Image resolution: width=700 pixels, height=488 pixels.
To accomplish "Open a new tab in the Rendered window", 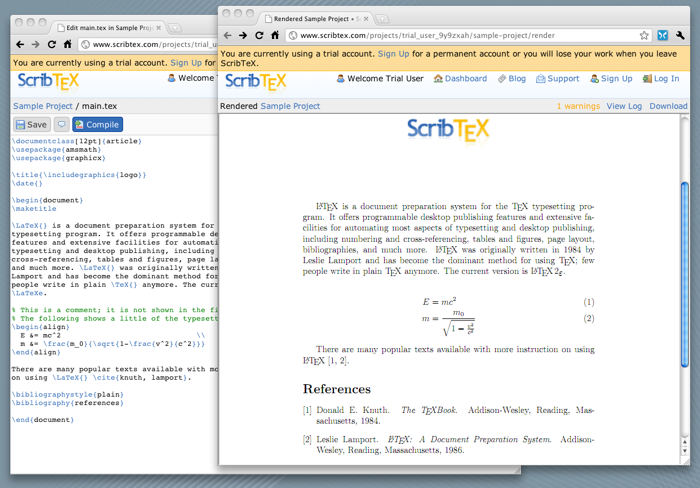I will click(382, 19).
